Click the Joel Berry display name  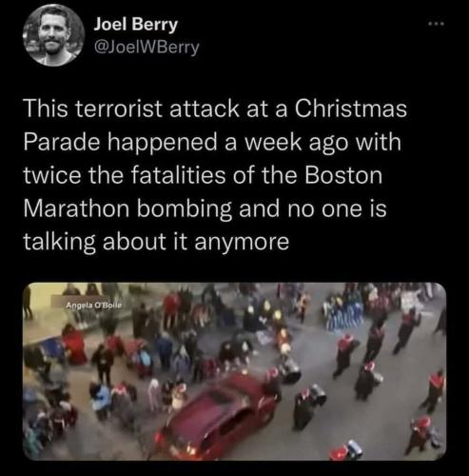click(x=135, y=25)
